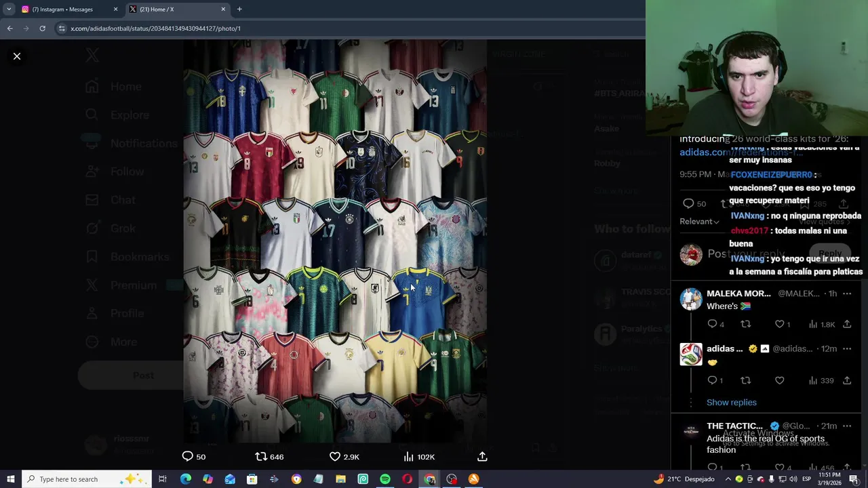Screen dimensions: 868x488
Task: Open the share icon beneath the photo
Action: click(482, 457)
